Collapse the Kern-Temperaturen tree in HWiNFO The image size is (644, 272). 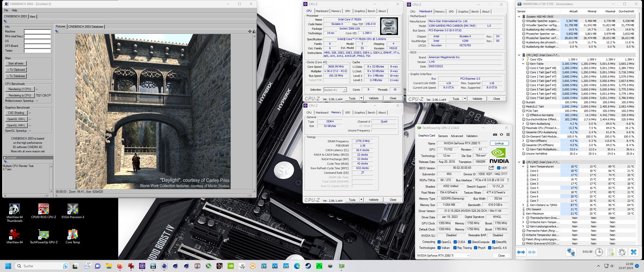[x=523, y=166]
